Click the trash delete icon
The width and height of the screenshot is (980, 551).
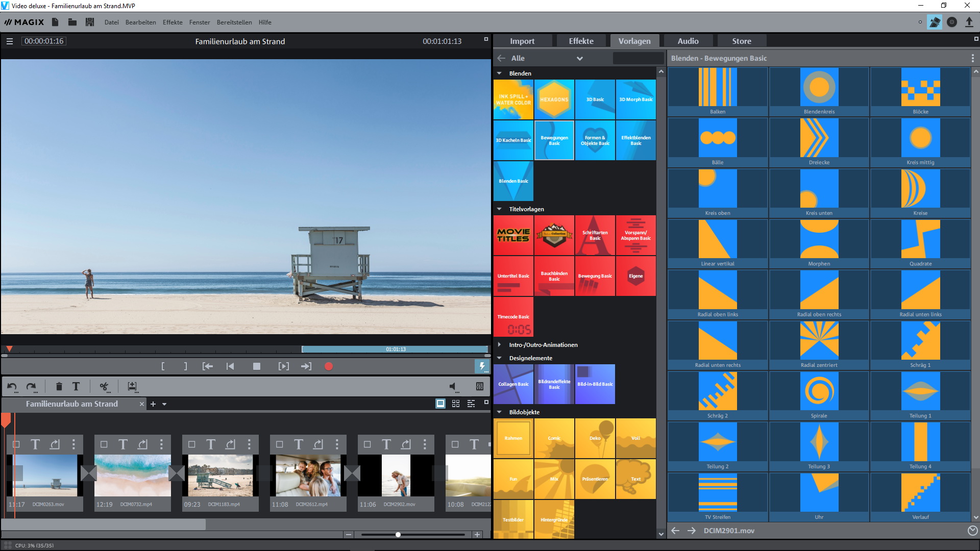(x=59, y=387)
